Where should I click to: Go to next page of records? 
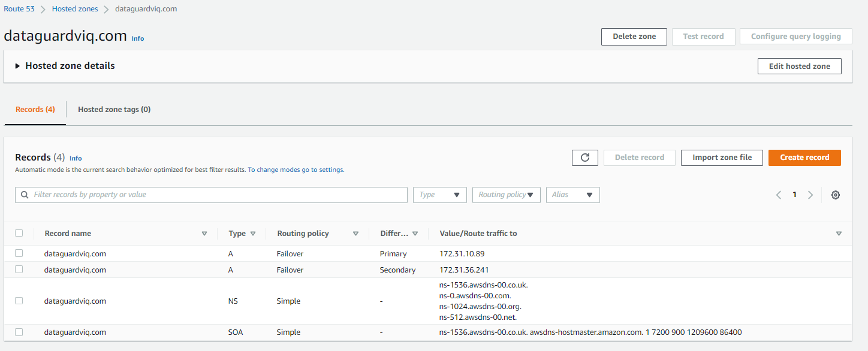pyautogui.click(x=810, y=195)
